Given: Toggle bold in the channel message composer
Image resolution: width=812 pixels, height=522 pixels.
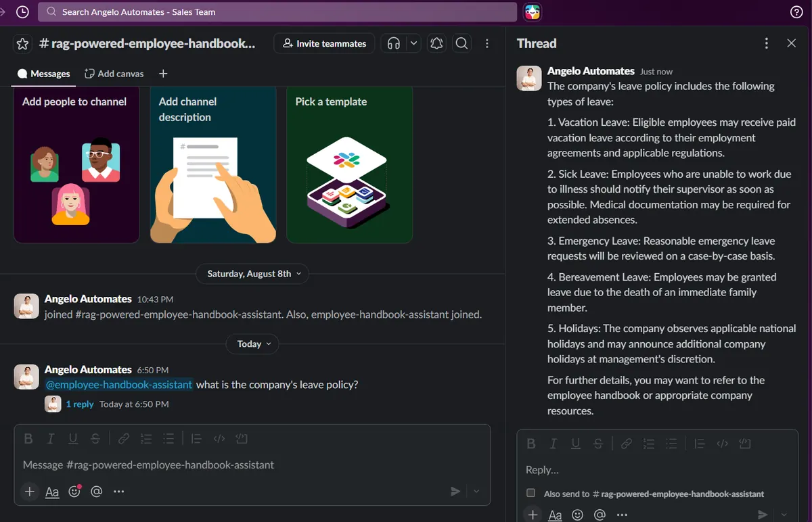Looking at the screenshot, I should click(x=28, y=439).
